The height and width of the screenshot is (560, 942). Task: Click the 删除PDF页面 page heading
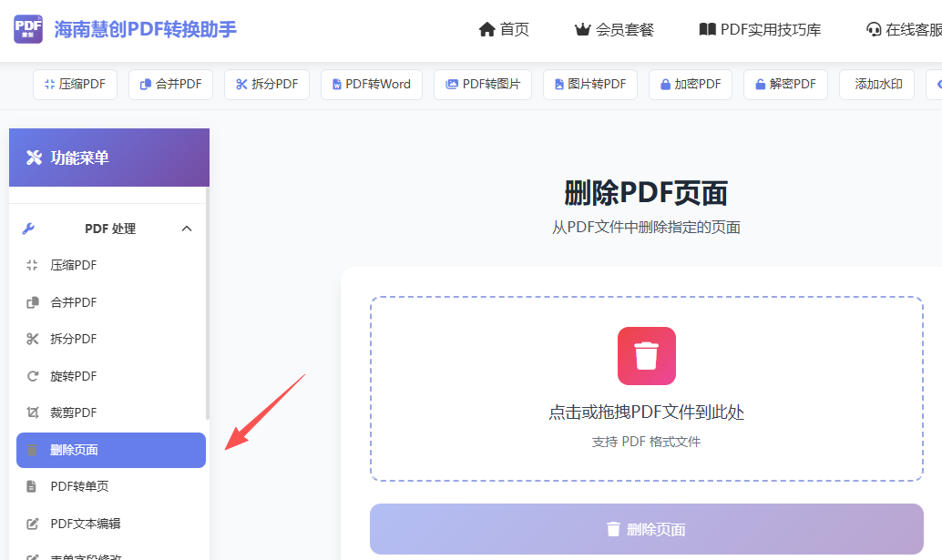pyautogui.click(x=646, y=193)
